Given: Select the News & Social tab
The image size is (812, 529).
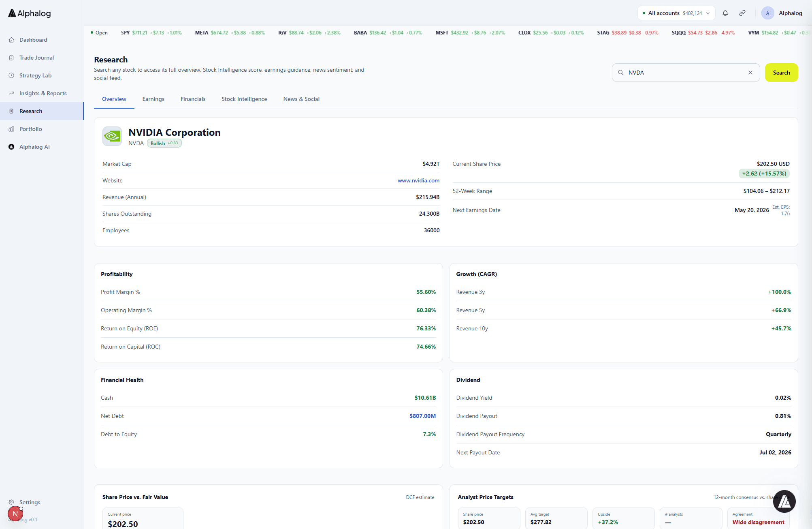Looking at the screenshot, I should [x=301, y=99].
